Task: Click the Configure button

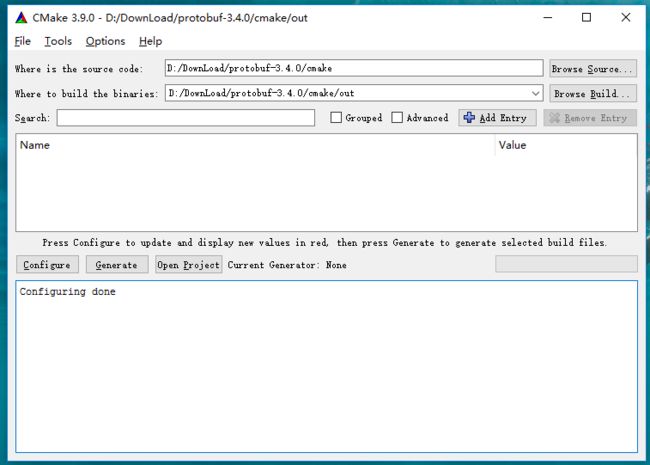Action: point(47,264)
